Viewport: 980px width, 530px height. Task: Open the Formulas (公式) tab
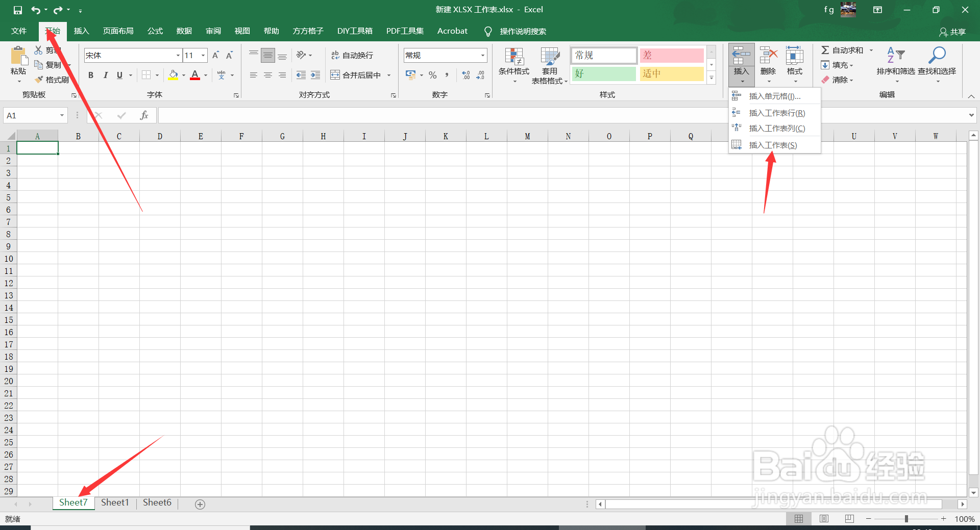click(x=155, y=31)
